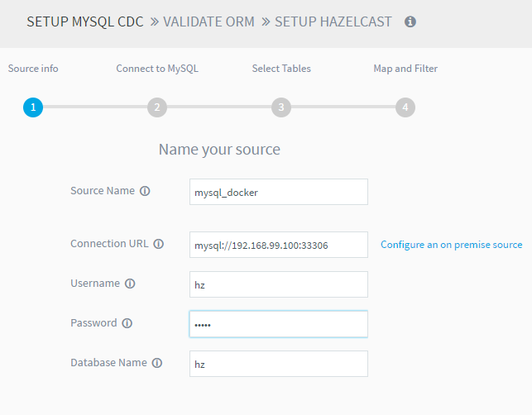This screenshot has height=415, width=532.
Task: Click the info icon beside SETUP HAZELCAST
Action: coord(410,22)
